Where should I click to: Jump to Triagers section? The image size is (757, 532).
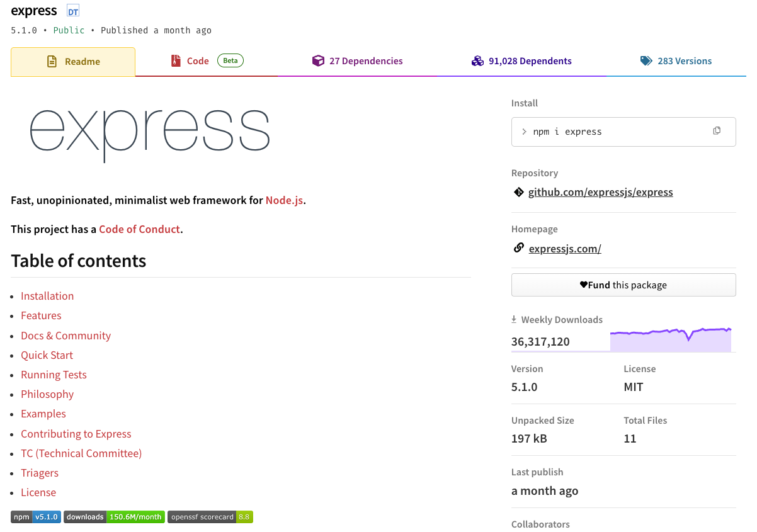click(40, 473)
